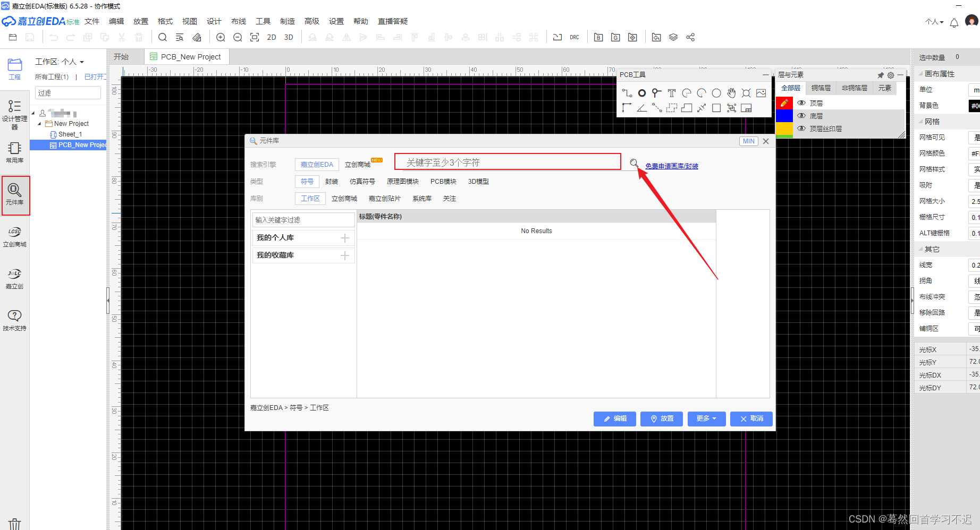
Task: Open the notification bell icon
Action: click(954, 22)
